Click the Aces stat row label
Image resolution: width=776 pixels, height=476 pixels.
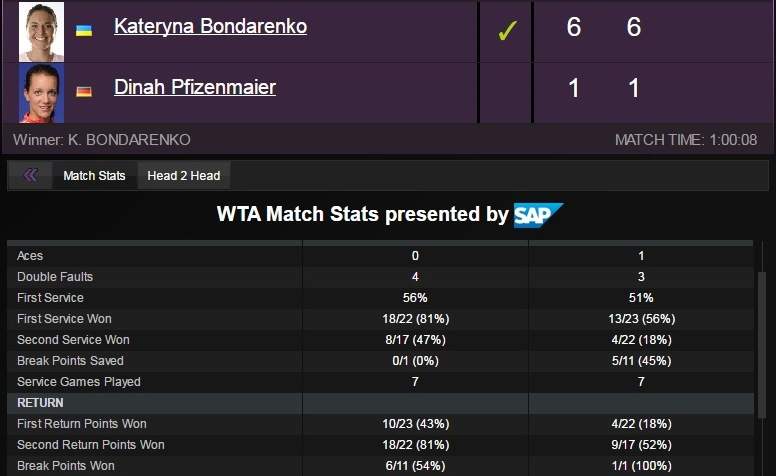coord(30,256)
